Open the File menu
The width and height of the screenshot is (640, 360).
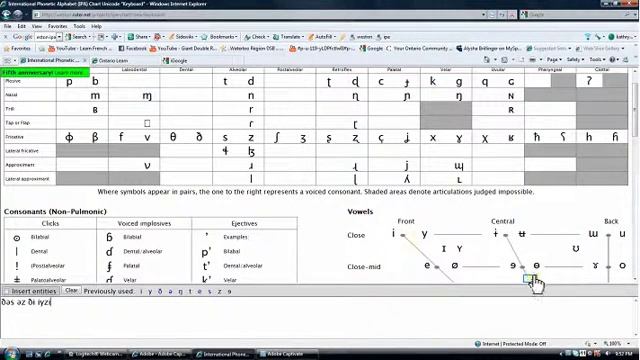tap(7, 26)
